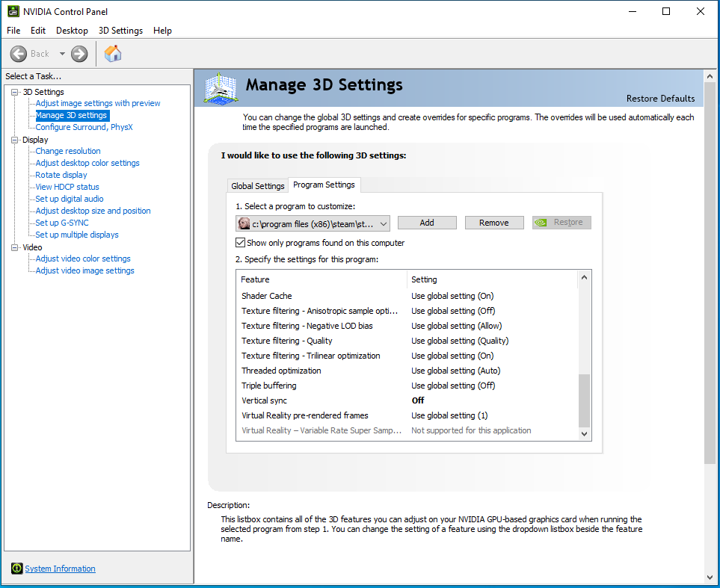Screen dimensions: 720x588
Task: Click Shader Cache setting value
Action: 452,296
